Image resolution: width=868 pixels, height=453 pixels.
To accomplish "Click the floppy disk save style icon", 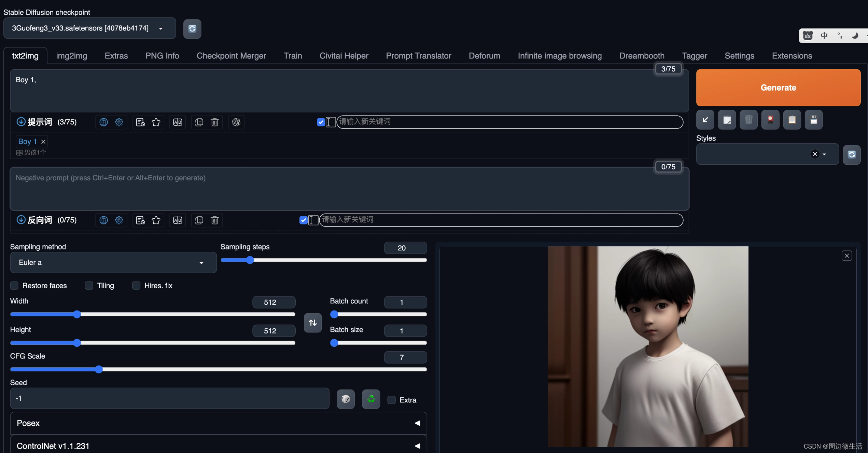I will click(x=813, y=120).
